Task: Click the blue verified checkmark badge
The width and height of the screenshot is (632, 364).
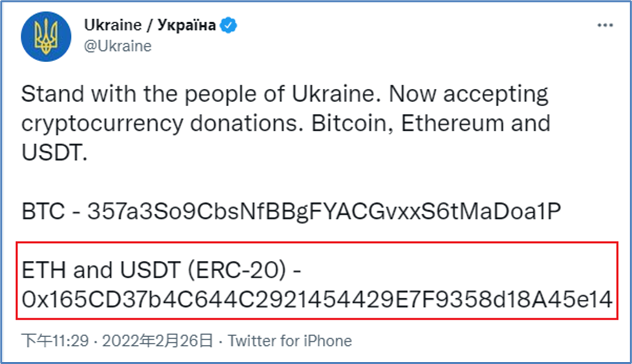Action: click(228, 25)
